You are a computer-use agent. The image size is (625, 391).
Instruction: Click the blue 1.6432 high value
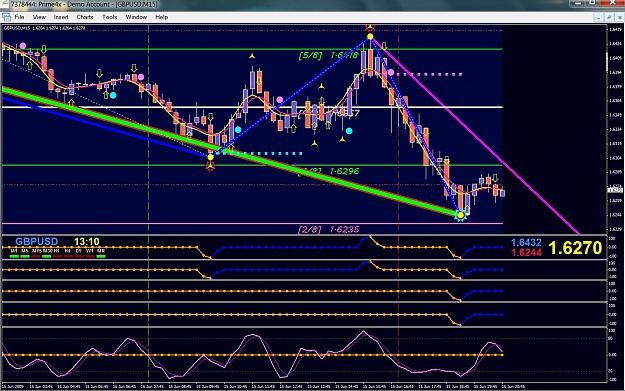click(x=526, y=242)
